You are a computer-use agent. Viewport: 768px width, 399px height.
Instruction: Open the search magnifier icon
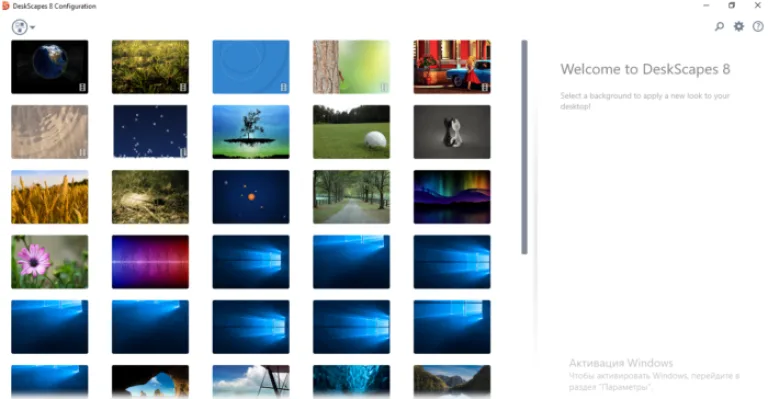pyautogui.click(x=719, y=26)
